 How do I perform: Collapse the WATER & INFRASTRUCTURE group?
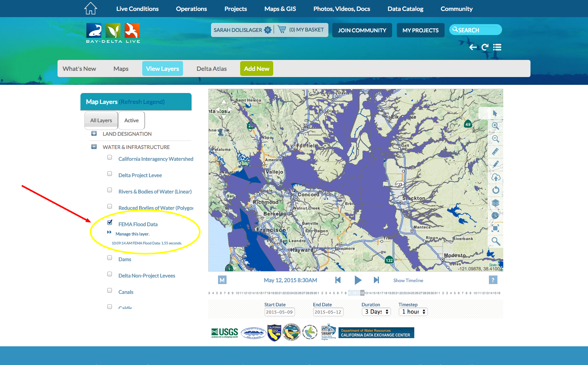coord(94,147)
